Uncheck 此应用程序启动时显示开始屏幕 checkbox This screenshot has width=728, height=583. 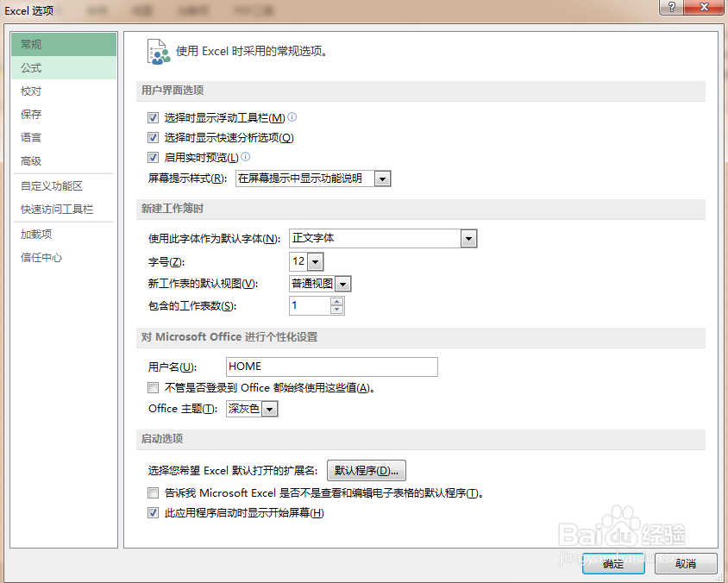(x=153, y=512)
